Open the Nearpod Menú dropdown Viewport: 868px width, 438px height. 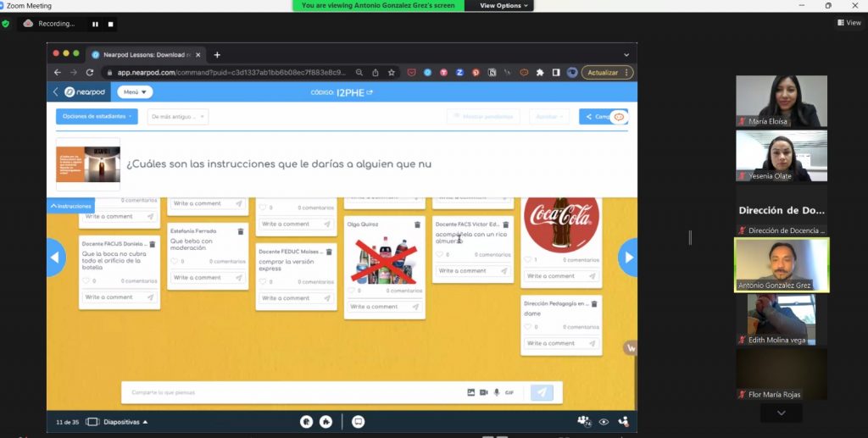click(135, 92)
